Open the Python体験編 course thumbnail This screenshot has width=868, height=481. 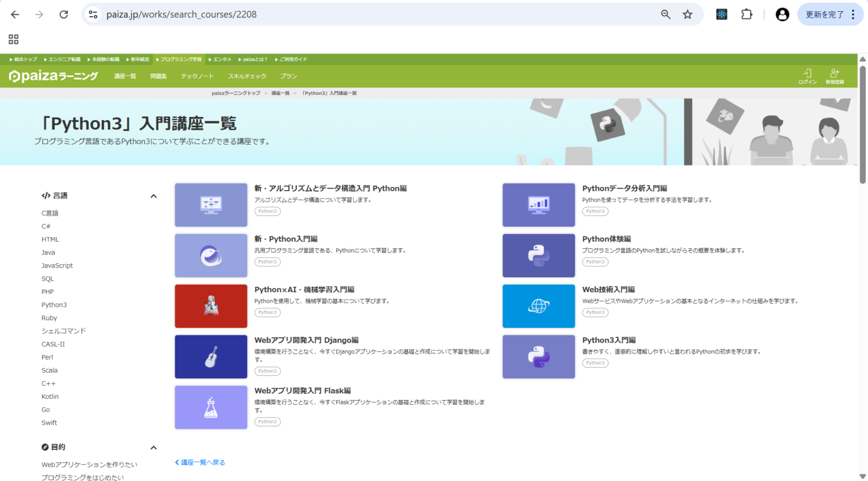[x=539, y=255]
